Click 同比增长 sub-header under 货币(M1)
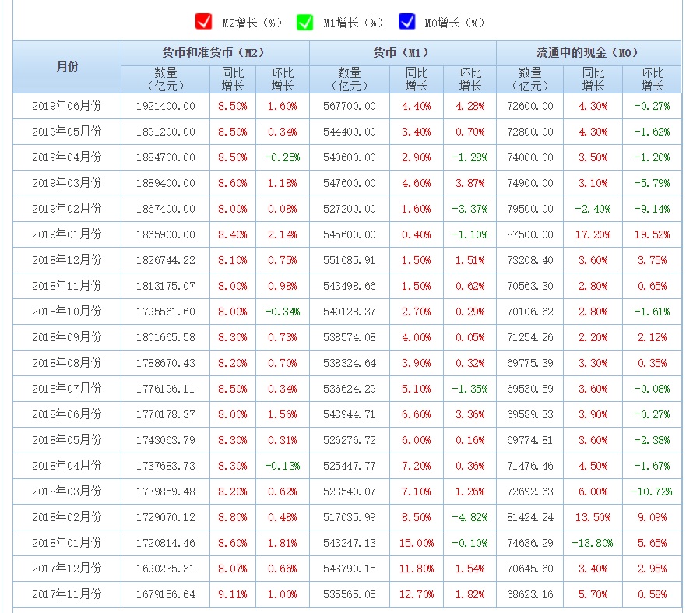This screenshot has height=613, width=700. 417,79
